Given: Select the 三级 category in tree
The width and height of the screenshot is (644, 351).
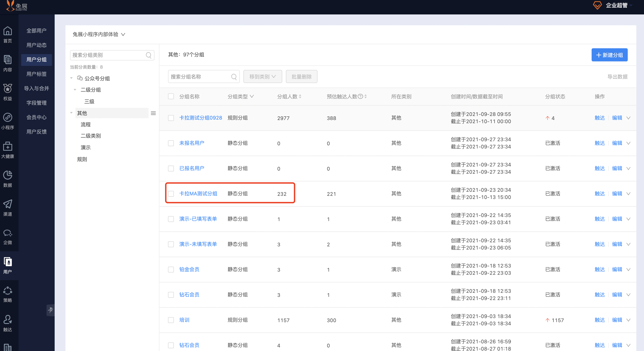Looking at the screenshot, I should (x=89, y=102).
